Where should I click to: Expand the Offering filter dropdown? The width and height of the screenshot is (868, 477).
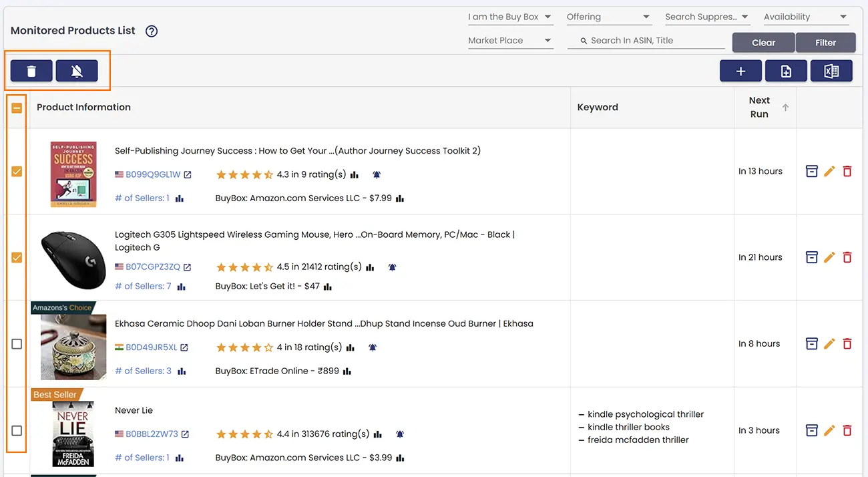(608, 16)
